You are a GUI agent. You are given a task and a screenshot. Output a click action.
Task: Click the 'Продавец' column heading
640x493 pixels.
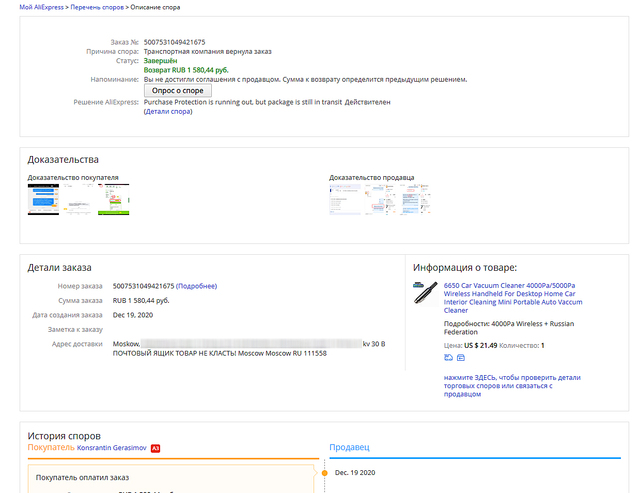(349, 447)
